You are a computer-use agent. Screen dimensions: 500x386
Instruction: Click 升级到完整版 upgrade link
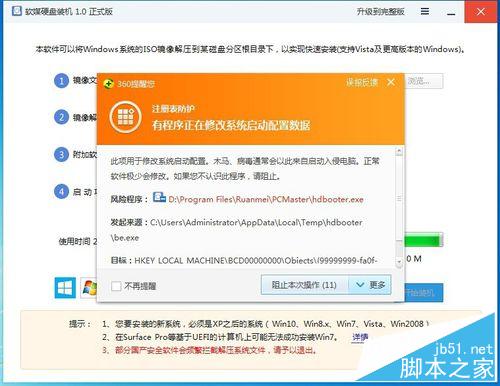tap(381, 12)
